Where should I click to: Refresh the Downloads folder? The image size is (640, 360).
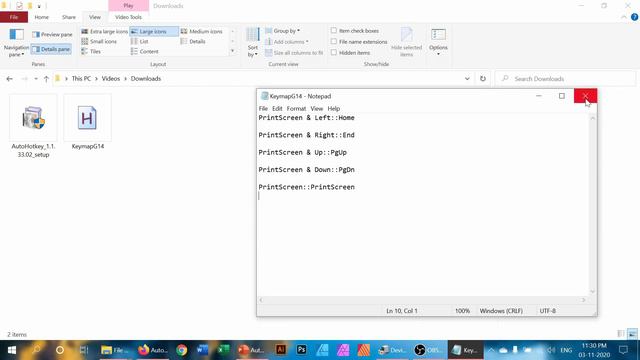[x=483, y=79]
